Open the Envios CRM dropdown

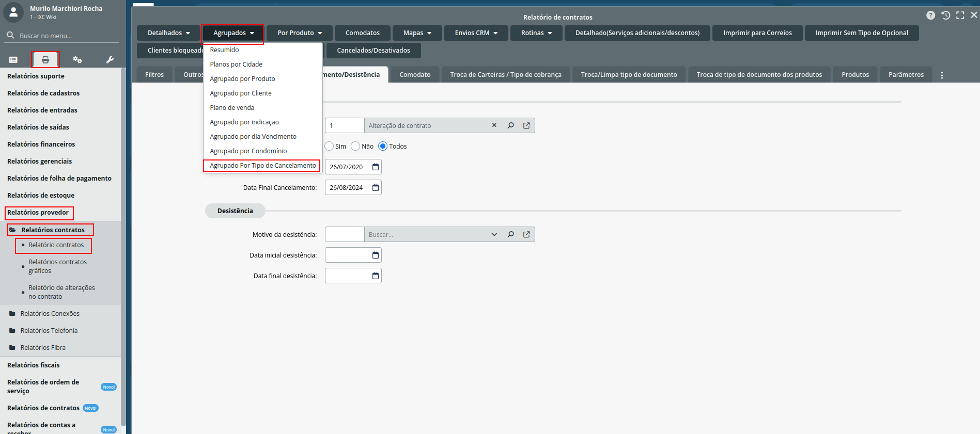(x=476, y=33)
